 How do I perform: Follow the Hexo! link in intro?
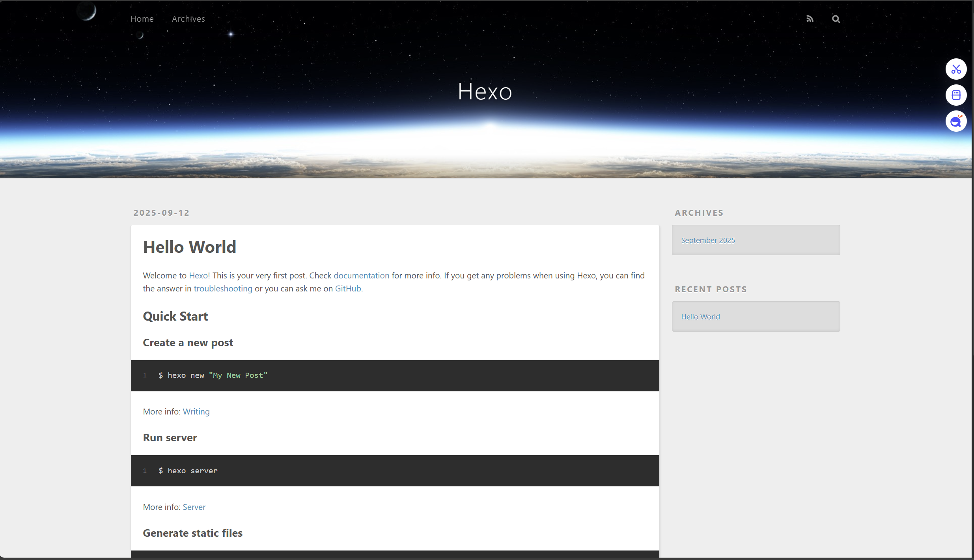200,275
